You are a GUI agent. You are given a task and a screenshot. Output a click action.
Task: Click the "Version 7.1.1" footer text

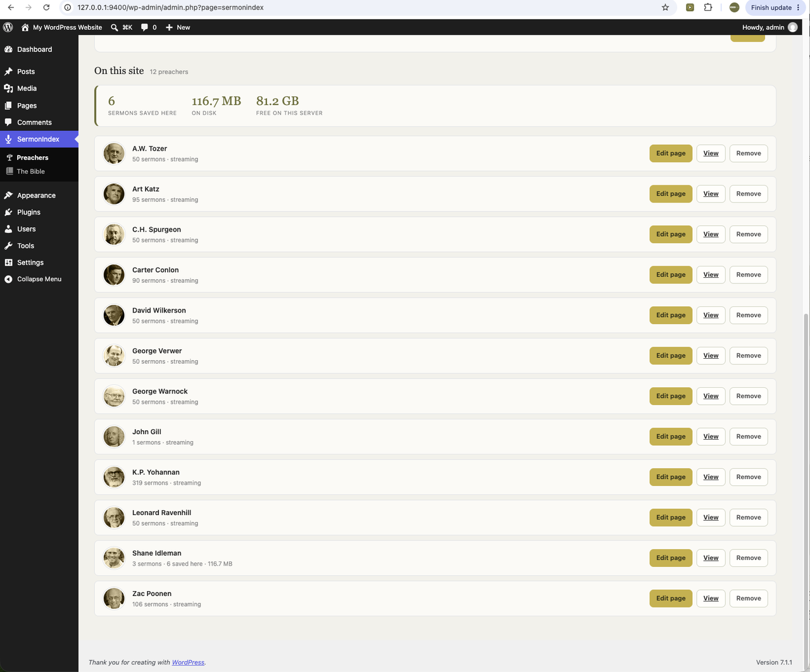pyautogui.click(x=774, y=663)
